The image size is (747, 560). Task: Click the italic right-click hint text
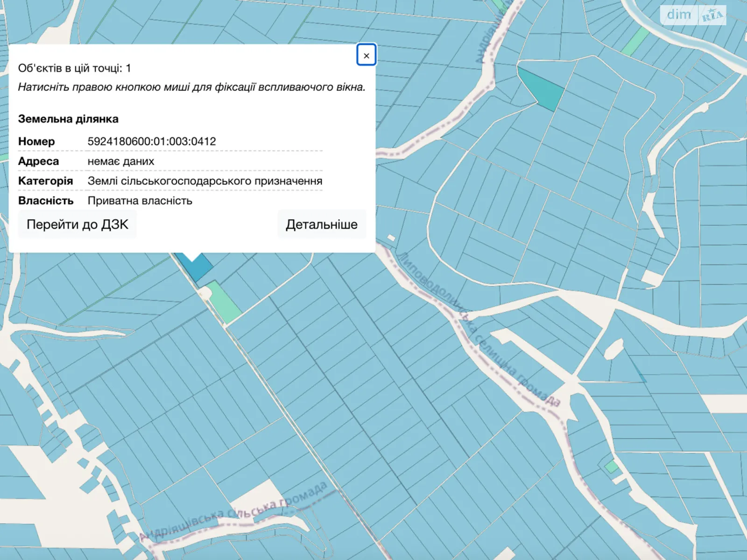pos(191,87)
